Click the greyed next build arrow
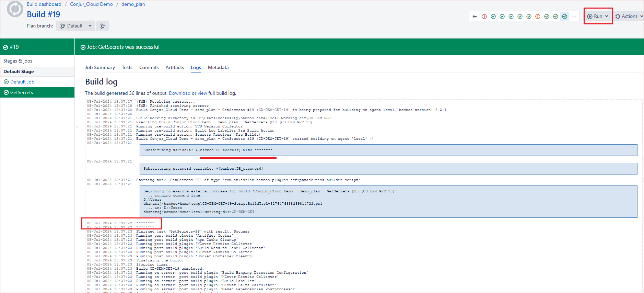The height and width of the screenshot is (293, 644). (x=574, y=16)
